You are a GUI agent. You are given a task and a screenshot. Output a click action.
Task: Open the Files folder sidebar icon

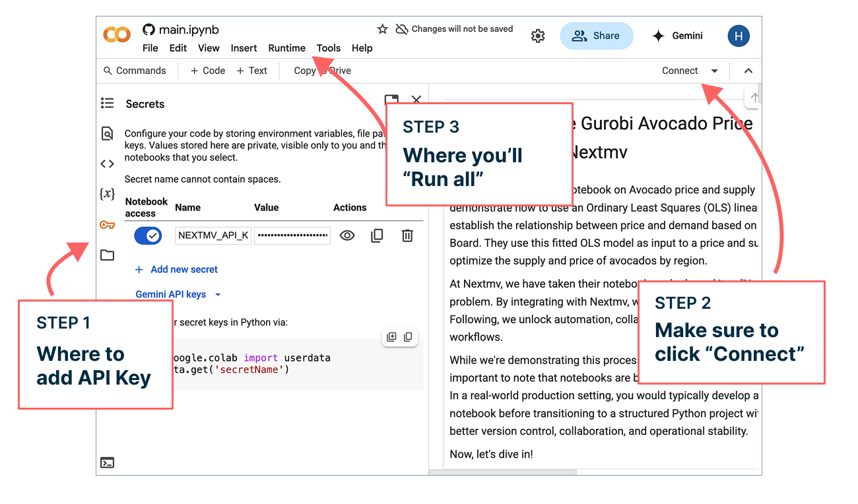tap(107, 255)
